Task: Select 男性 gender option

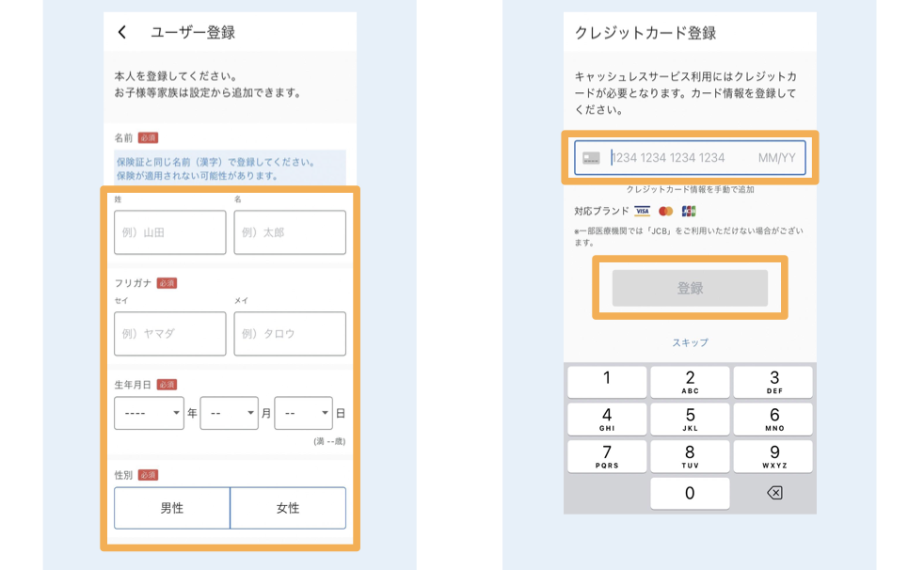Action: tap(172, 508)
